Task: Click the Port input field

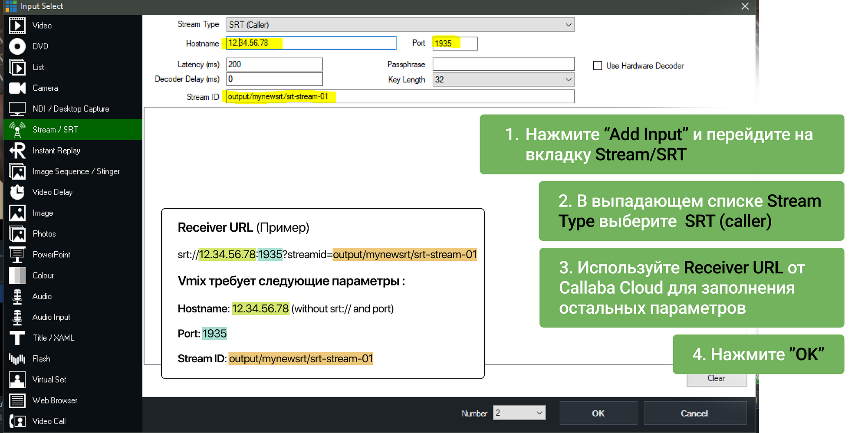Action: coord(455,43)
